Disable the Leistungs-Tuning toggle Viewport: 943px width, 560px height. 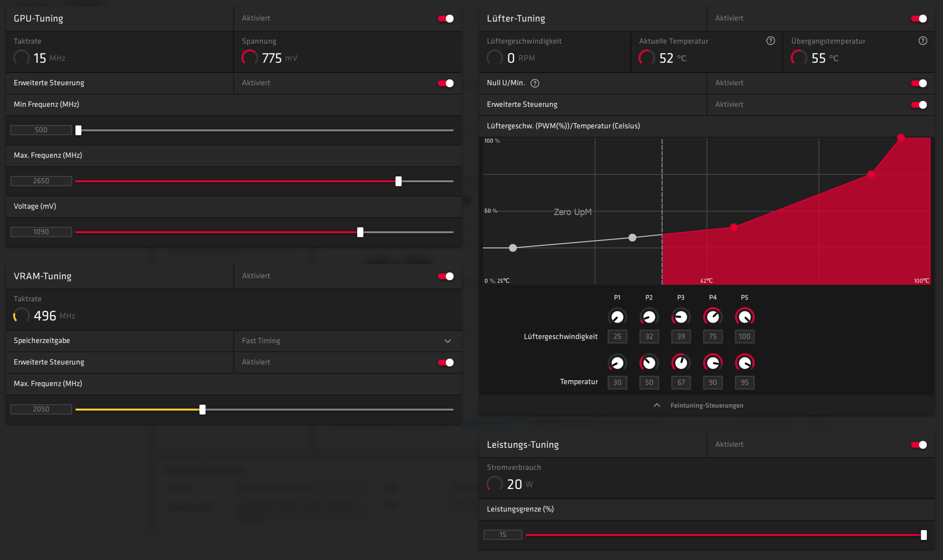coord(919,445)
